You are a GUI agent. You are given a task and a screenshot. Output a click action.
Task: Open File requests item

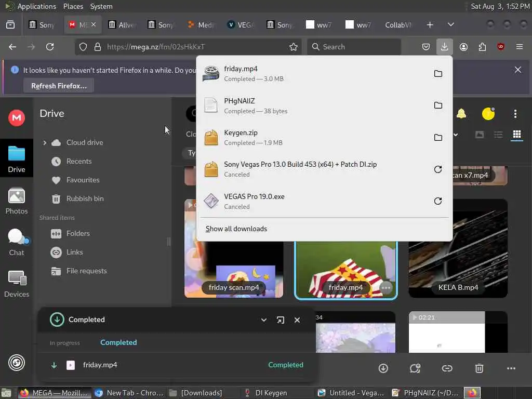point(87,271)
